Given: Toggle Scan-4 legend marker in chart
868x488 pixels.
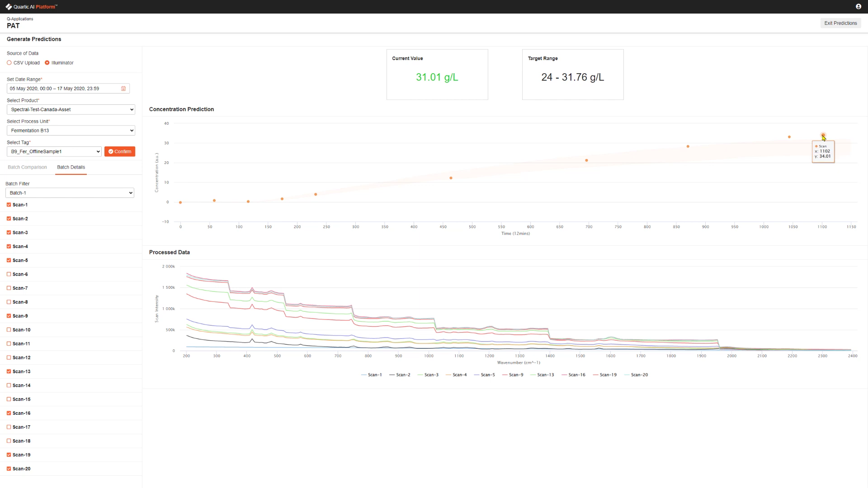Looking at the screenshot, I should click(x=448, y=375).
